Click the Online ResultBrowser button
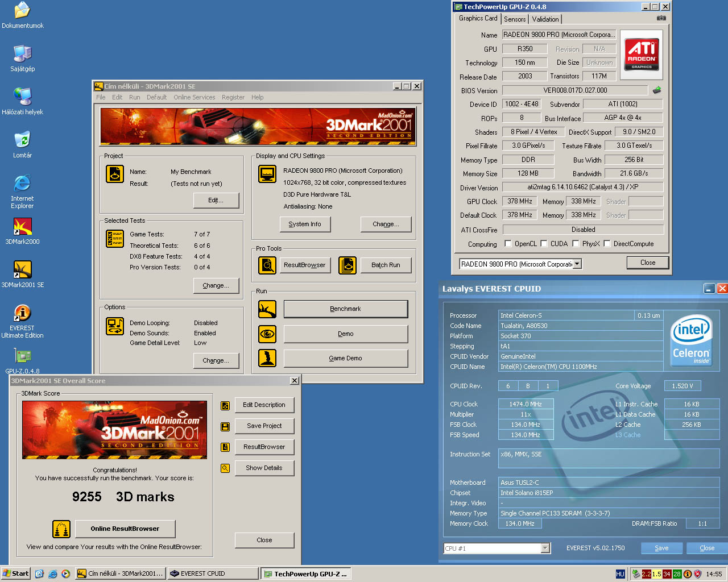The image size is (728, 582). click(125, 529)
